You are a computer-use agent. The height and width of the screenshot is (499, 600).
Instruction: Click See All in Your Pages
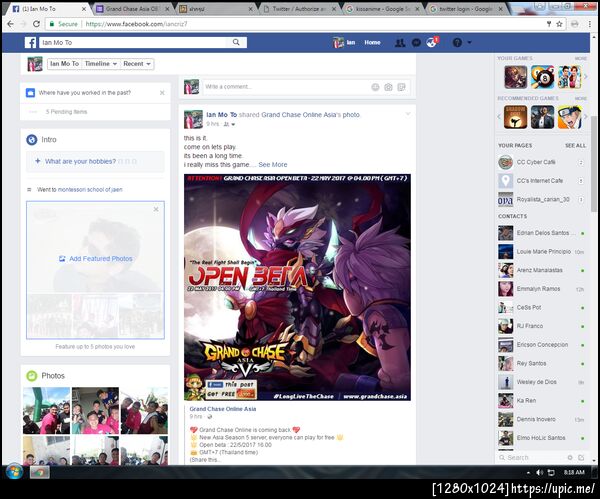click(x=575, y=145)
